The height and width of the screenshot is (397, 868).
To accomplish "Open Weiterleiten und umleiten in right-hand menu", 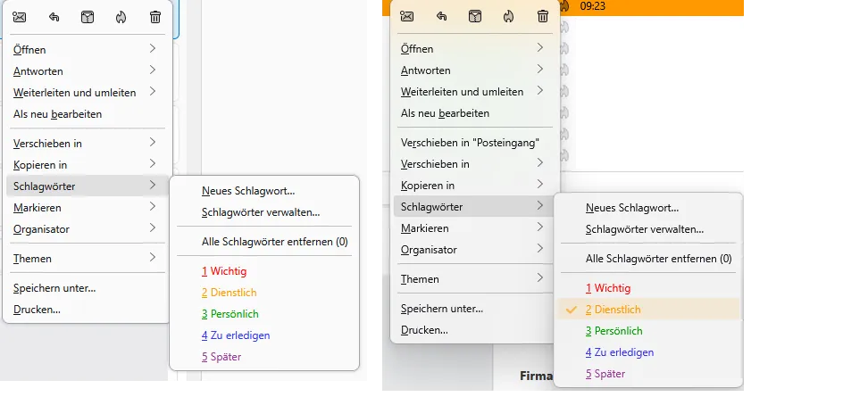I will [x=475, y=92].
